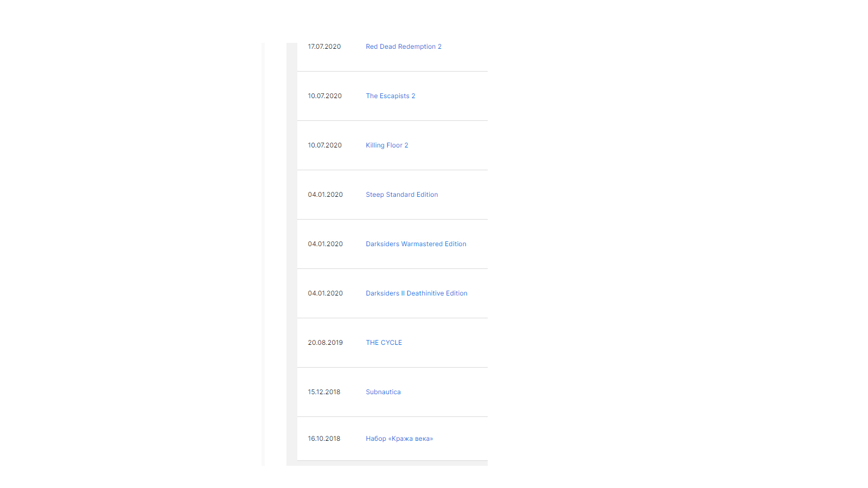Open the Subnautica link
Image resolution: width=868 pixels, height=488 pixels.
(x=384, y=392)
